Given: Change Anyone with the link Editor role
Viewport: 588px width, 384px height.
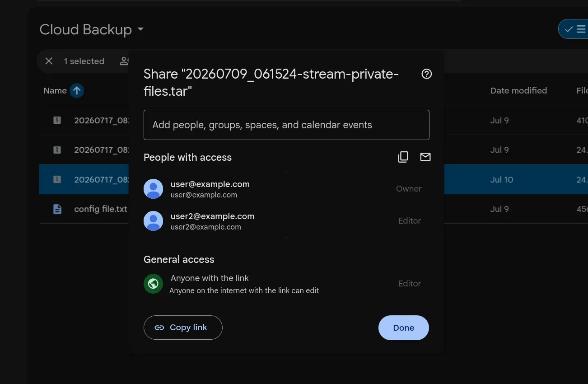Looking at the screenshot, I should click(409, 284).
